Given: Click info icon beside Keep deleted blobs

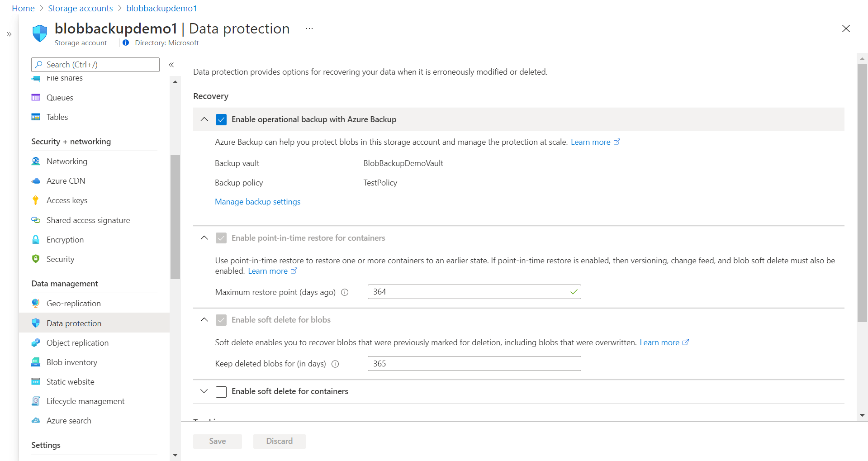Looking at the screenshot, I should pyautogui.click(x=335, y=364).
